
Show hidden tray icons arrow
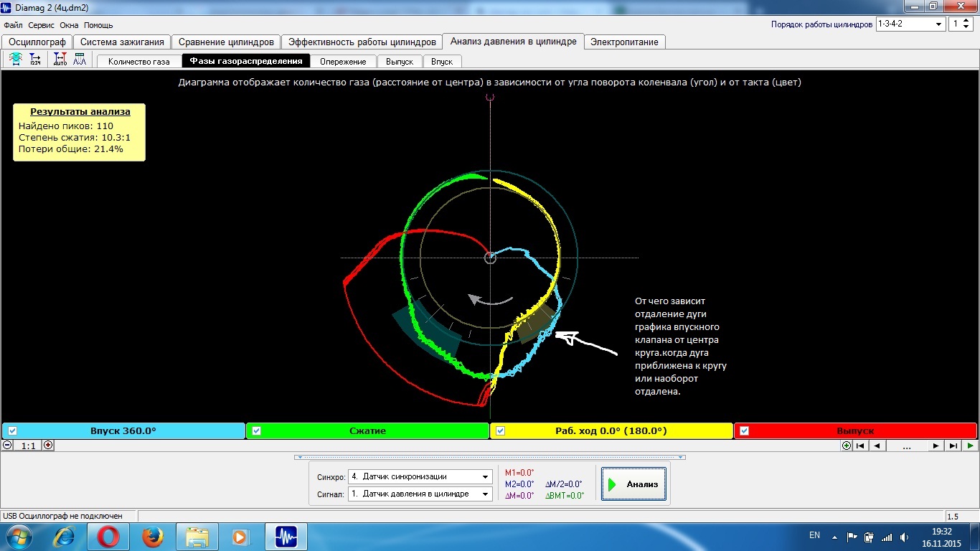[x=834, y=536]
